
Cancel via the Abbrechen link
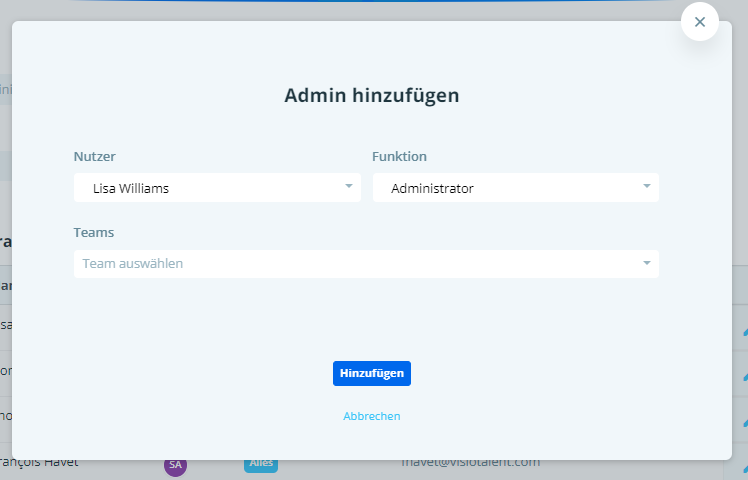(x=371, y=416)
